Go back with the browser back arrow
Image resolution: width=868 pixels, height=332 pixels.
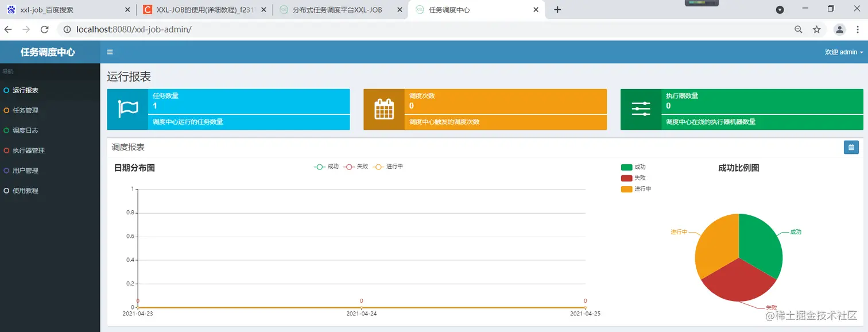9,29
